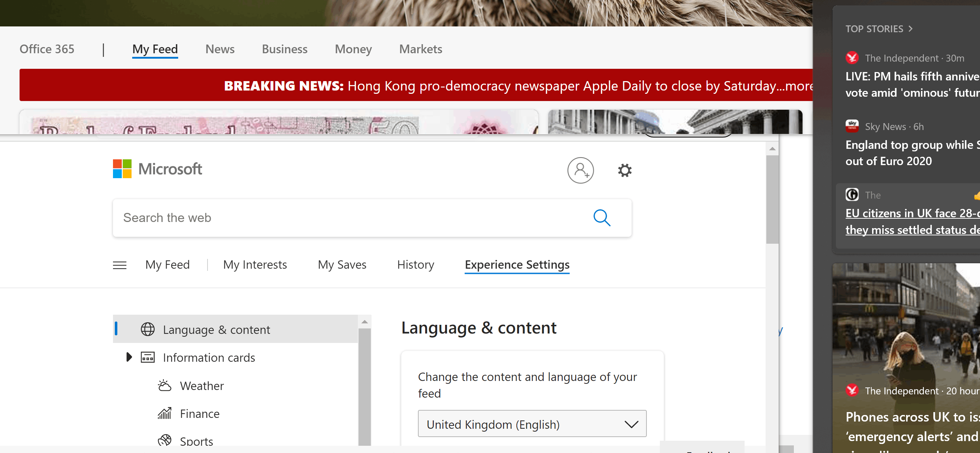Click the sign-in account profile icon
The image size is (980, 453).
[580, 170]
